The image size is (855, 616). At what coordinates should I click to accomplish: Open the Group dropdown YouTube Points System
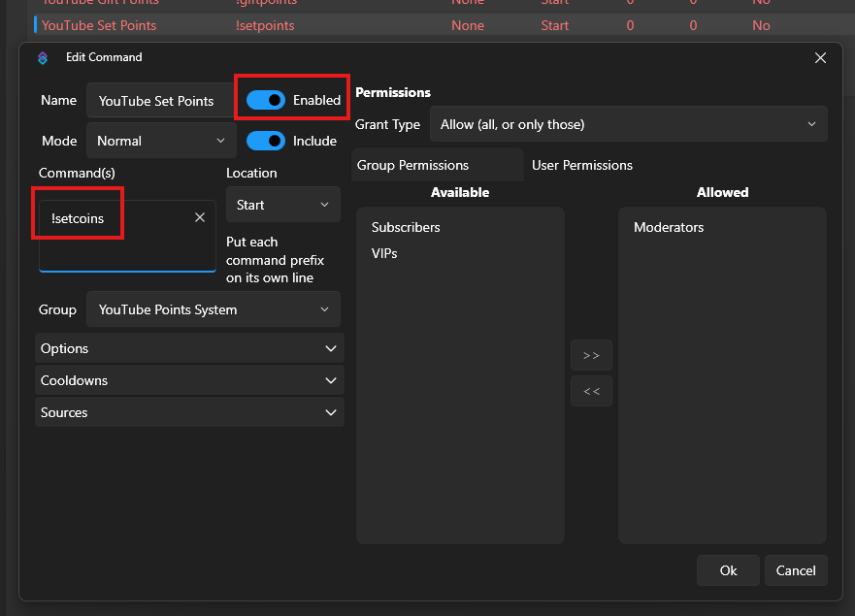pos(214,310)
